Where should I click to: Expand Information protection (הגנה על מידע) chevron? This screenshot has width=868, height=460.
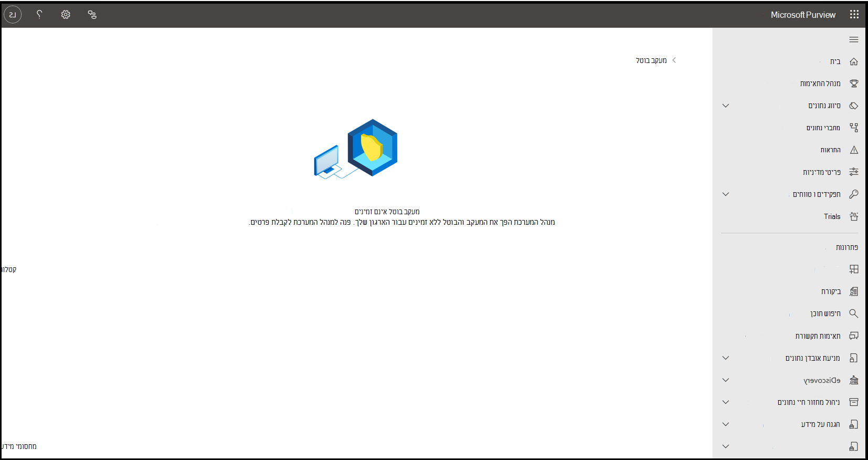[726, 424]
